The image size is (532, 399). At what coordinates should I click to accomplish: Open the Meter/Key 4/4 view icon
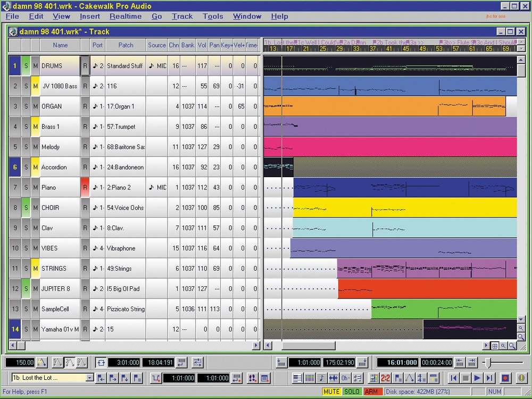pyautogui.click(x=421, y=378)
